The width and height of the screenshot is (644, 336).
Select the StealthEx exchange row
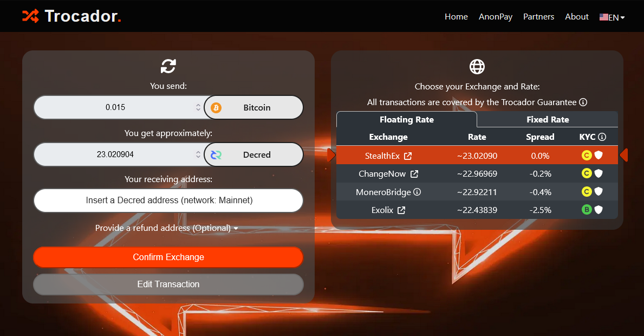(477, 156)
